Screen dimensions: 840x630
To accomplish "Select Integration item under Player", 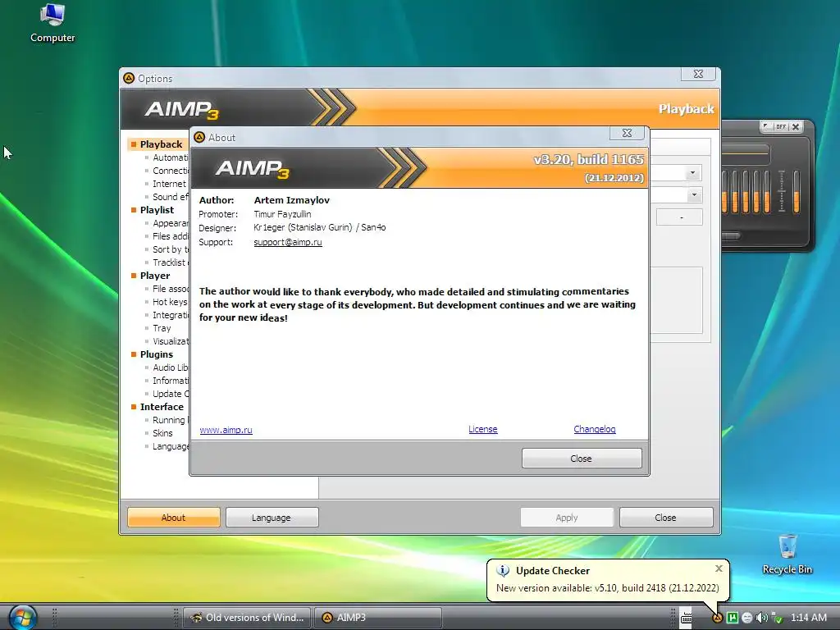I will click(x=171, y=315).
